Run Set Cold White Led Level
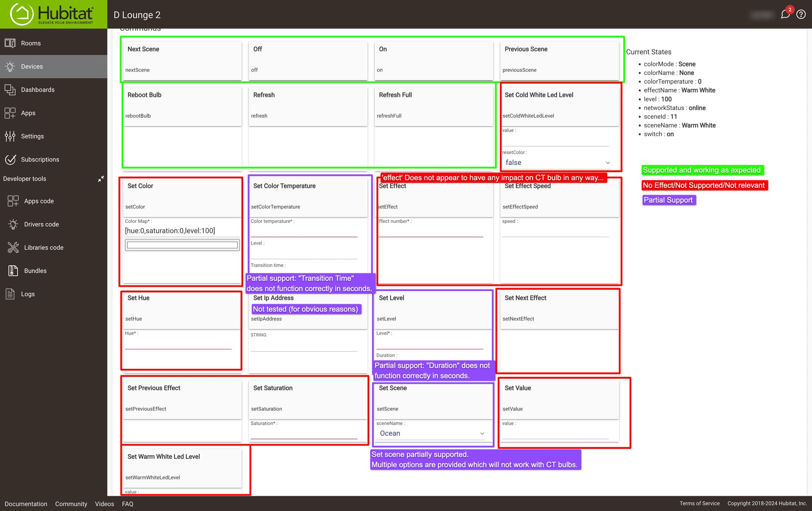Image resolution: width=812 pixels, height=511 pixels. tap(560, 106)
